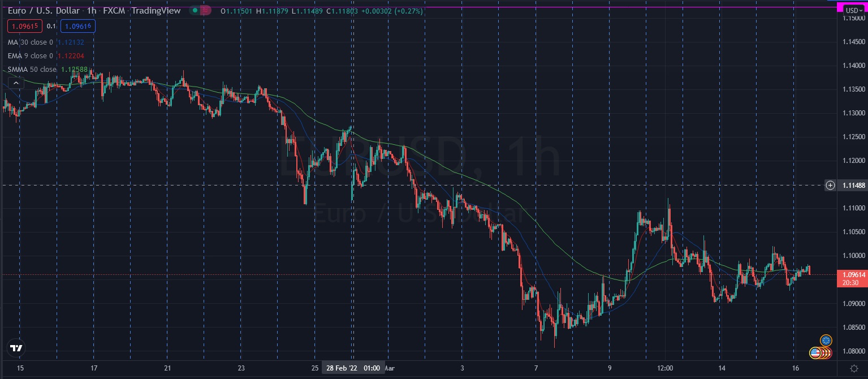Click the 17 date label on time axis

(94, 368)
